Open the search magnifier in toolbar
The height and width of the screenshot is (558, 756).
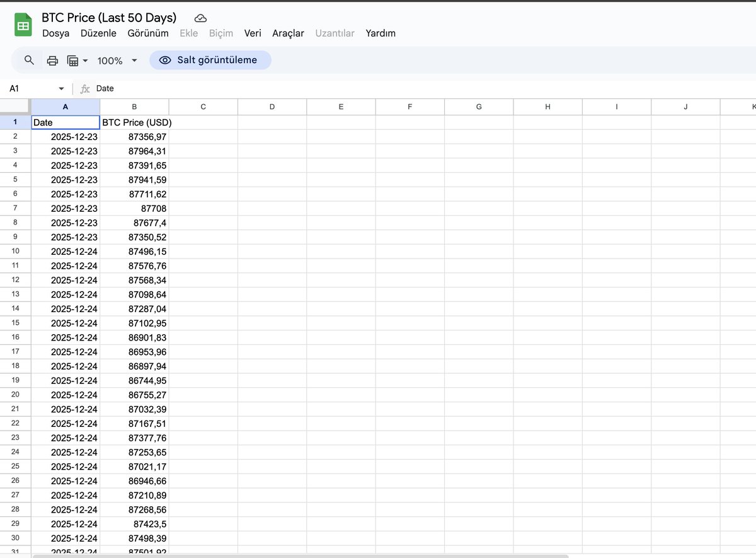[x=29, y=60]
